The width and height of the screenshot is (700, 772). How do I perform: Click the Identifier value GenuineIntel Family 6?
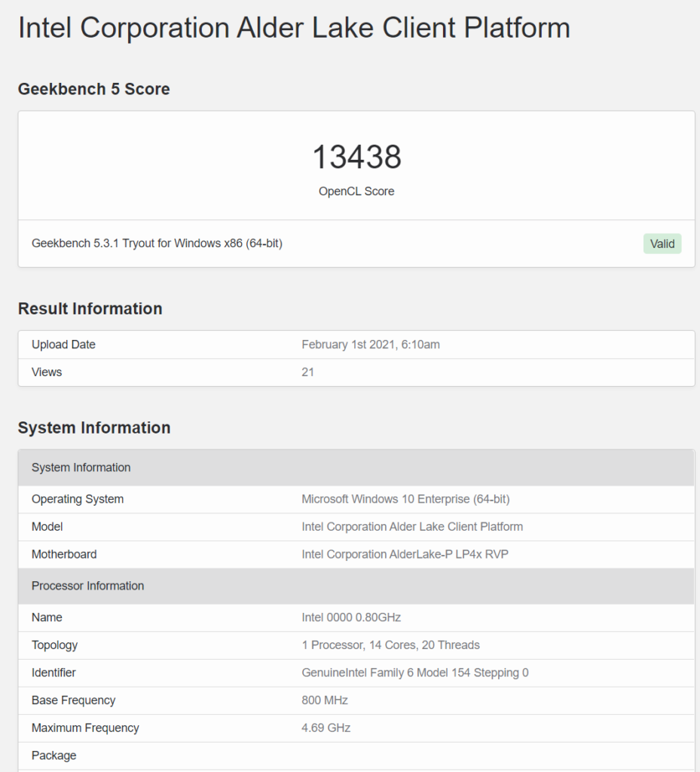pos(414,672)
